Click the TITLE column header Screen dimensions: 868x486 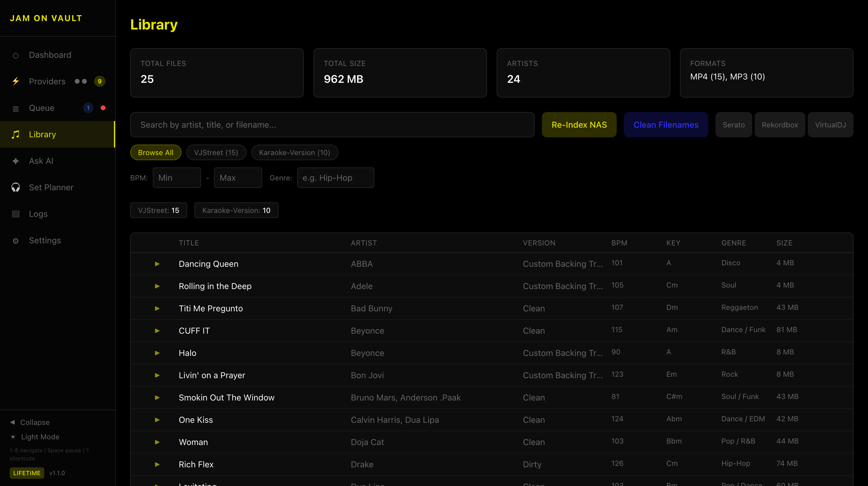[x=189, y=243]
